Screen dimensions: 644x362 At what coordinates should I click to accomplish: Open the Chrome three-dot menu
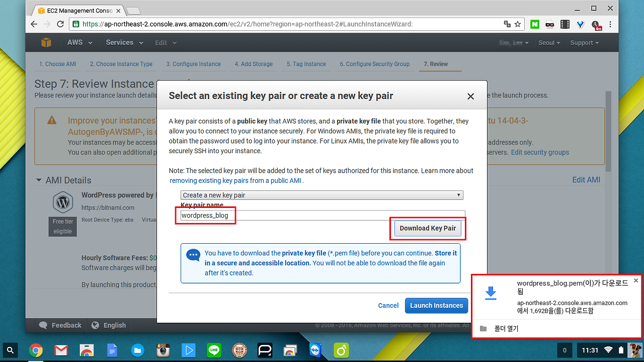[x=611, y=24]
